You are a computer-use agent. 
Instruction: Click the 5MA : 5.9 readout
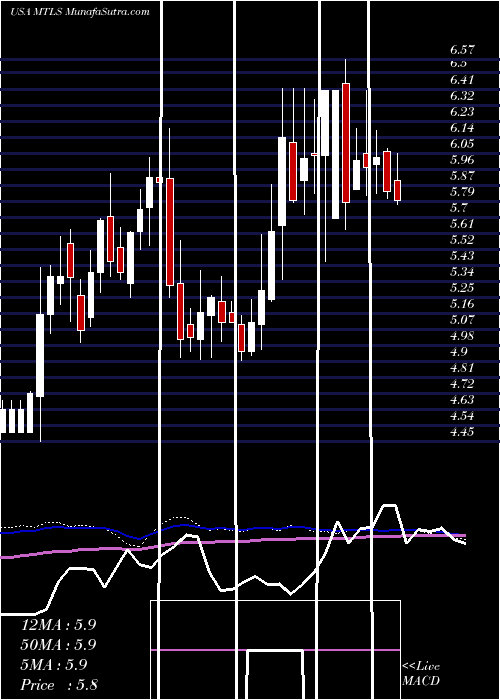tap(54, 665)
